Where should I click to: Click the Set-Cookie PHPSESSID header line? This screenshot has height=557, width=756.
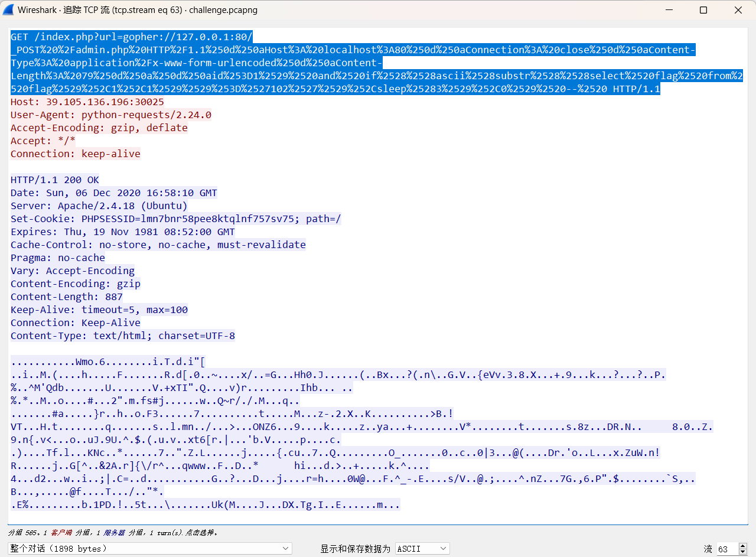175,219
